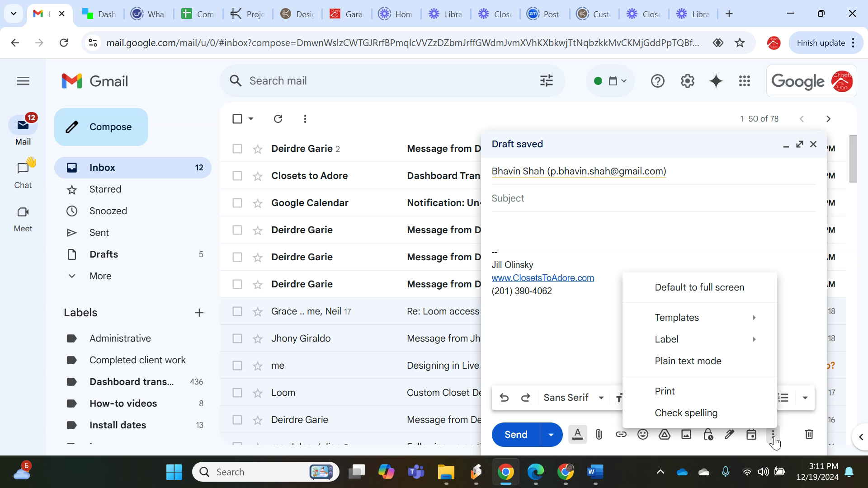Insert files using Google Drive icon

664,435
